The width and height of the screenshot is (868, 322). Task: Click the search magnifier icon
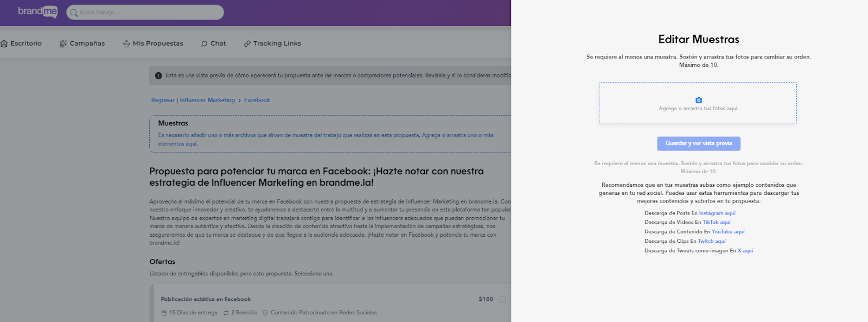(74, 12)
